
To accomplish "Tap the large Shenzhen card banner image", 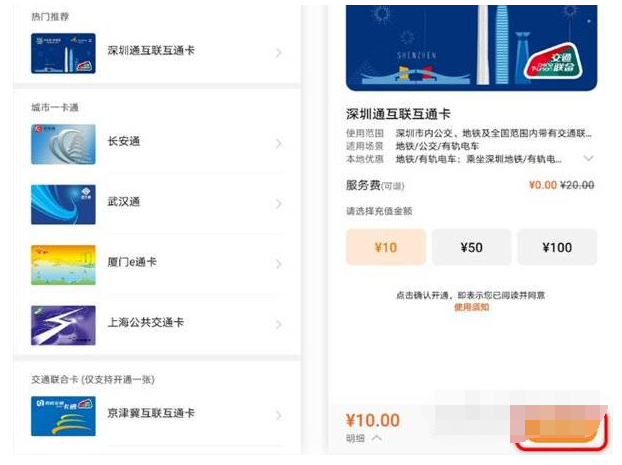I will click(471, 48).
